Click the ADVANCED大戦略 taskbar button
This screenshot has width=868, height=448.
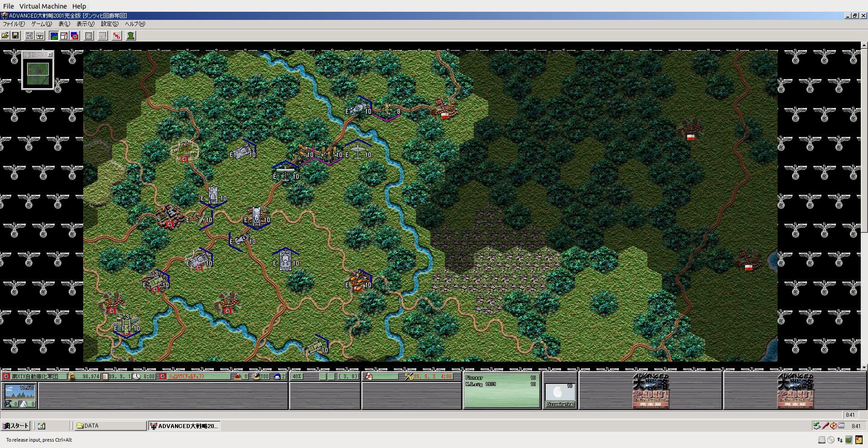(184, 426)
